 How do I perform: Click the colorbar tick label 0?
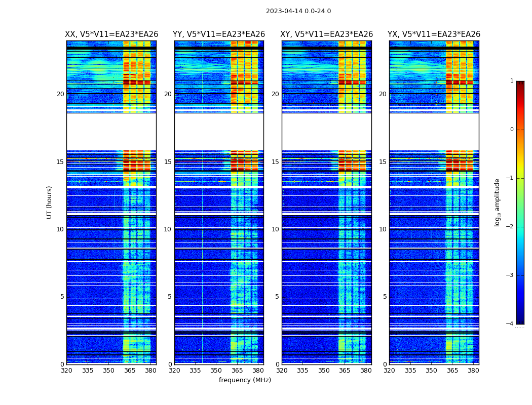coord(512,130)
